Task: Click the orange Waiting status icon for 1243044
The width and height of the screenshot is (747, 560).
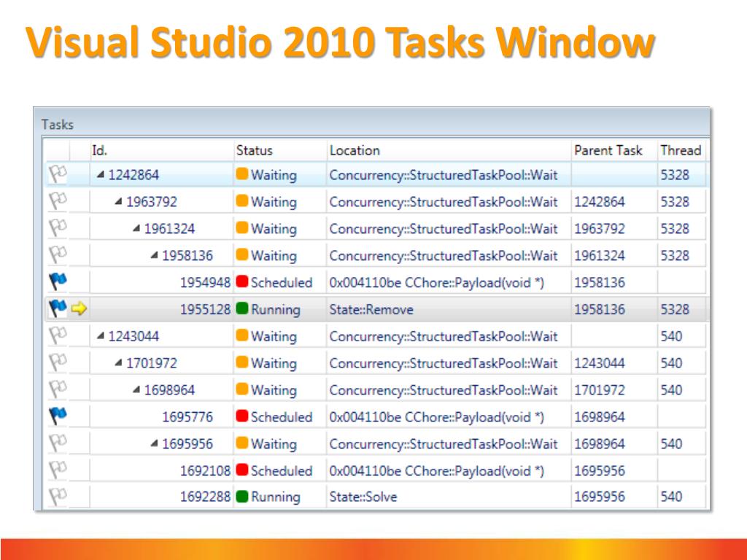Action: [x=242, y=335]
